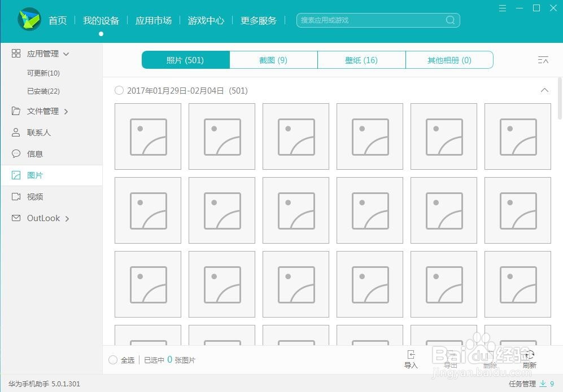This screenshot has width=563, height=392.
Task: Switch to the 其他相册 (0) tab
Action: click(x=449, y=60)
